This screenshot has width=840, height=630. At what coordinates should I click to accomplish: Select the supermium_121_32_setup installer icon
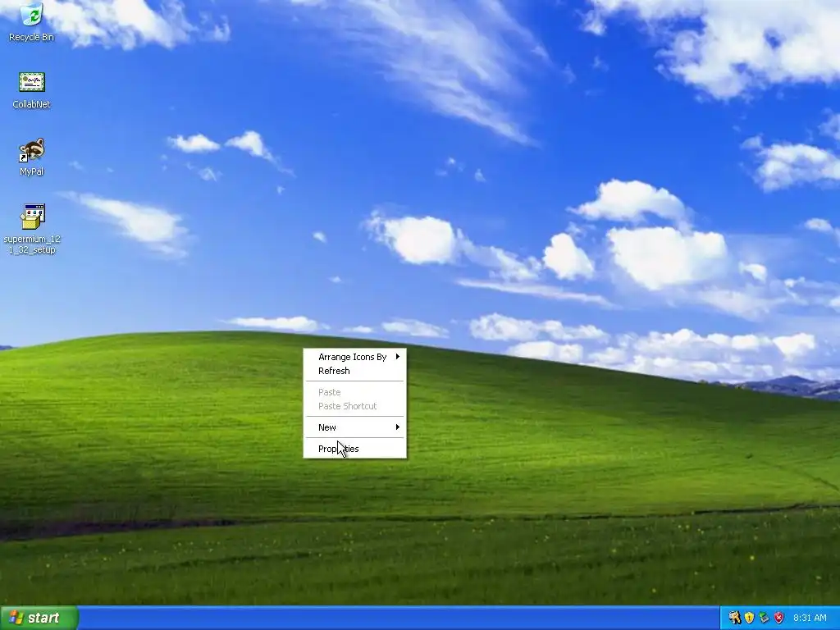(x=32, y=228)
